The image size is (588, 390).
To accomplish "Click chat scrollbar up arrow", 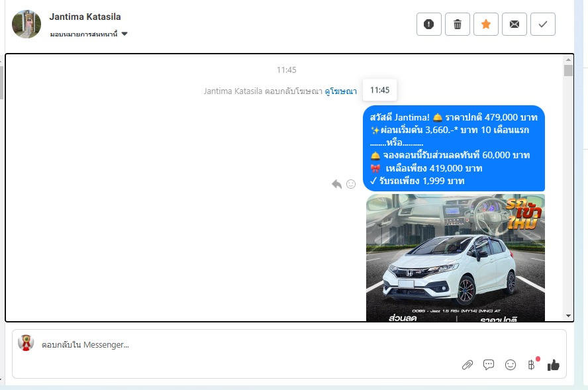I will coord(569,59).
